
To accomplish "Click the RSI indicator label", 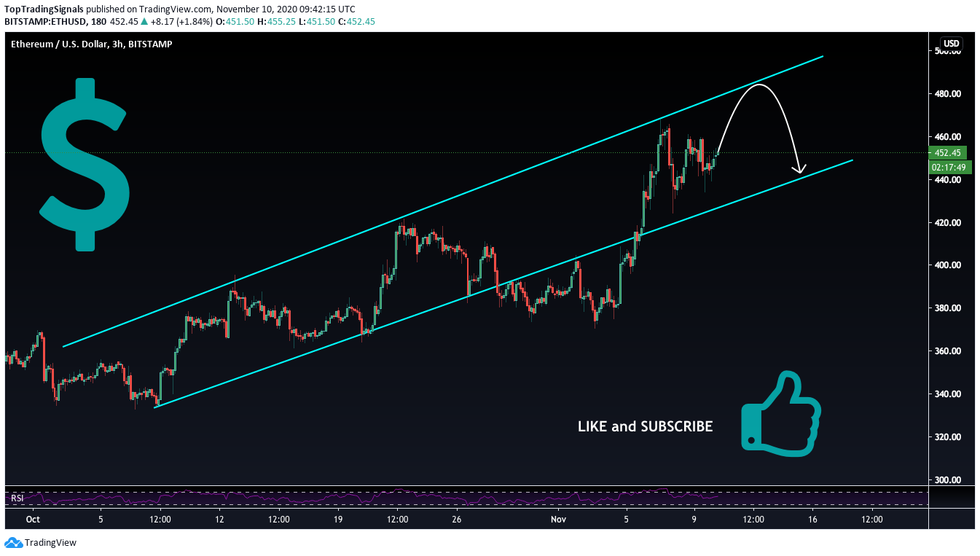I will point(17,498).
